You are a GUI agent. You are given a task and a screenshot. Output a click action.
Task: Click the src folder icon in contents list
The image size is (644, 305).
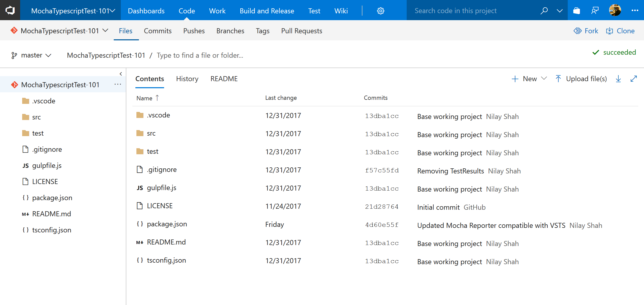click(x=140, y=133)
